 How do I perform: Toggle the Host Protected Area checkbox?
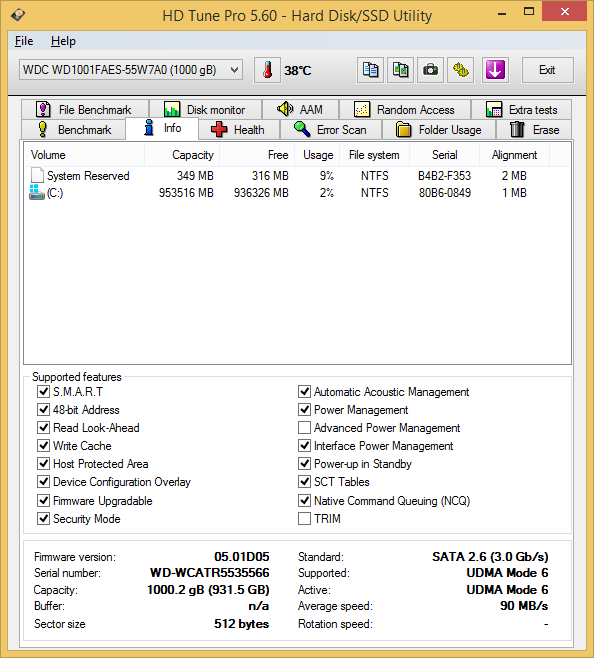(43, 464)
